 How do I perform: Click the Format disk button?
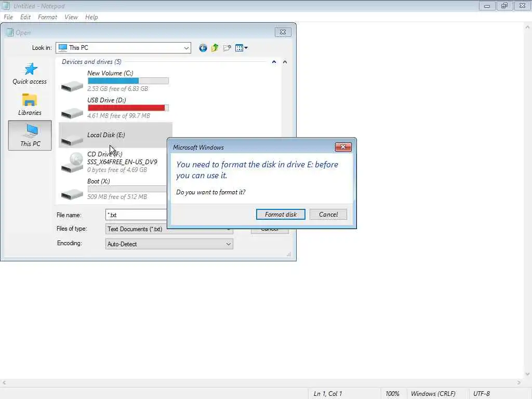281,215
